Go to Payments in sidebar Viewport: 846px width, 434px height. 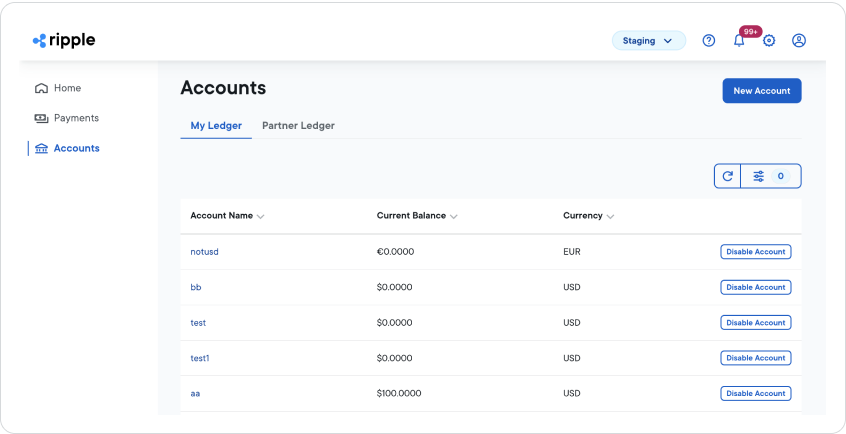tap(76, 118)
